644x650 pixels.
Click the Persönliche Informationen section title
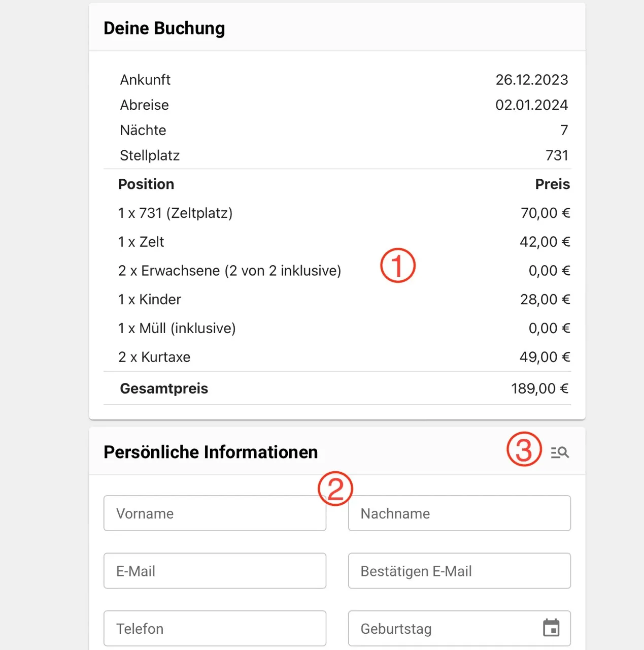211,452
